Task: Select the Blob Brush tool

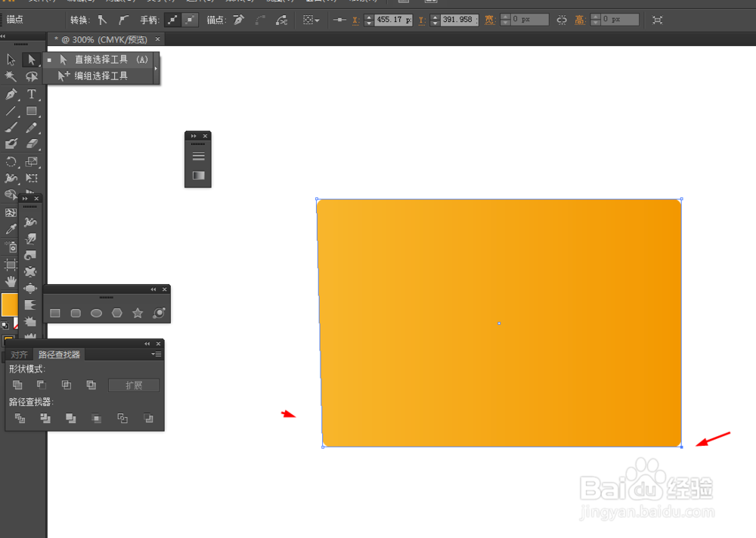Action: coord(11,144)
